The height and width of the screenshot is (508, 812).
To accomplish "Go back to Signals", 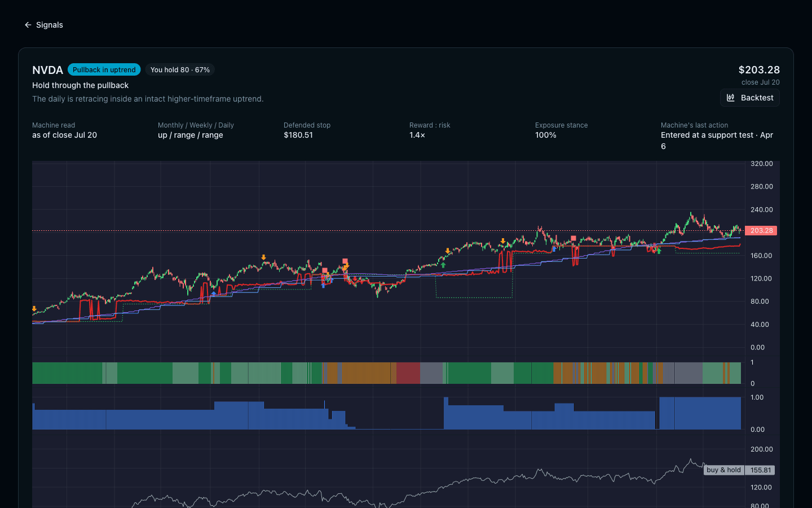I will pyautogui.click(x=43, y=25).
